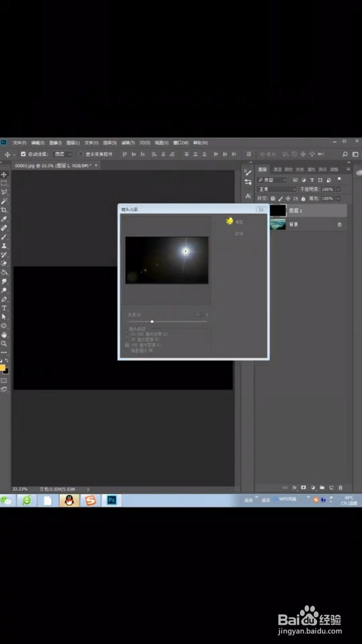
Task: Open the layer filter type dropdown
Action: coord(272,180)
